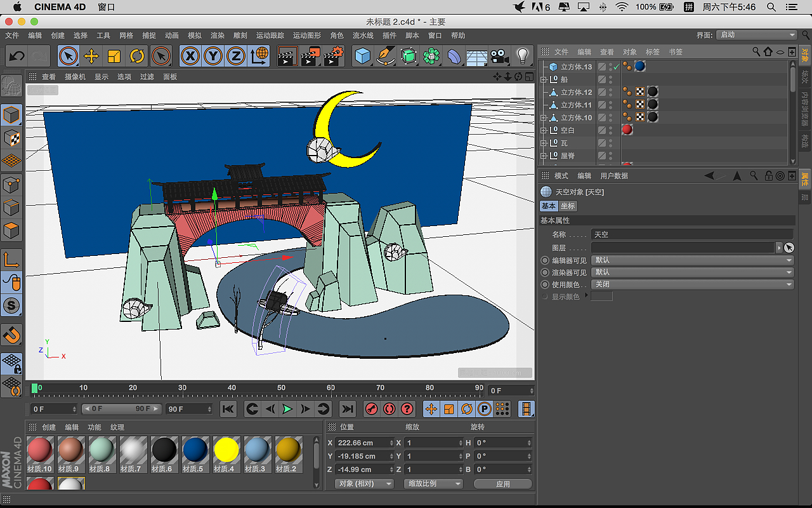Click the Light bulb icon
This screenshot has height=508, width=812.
pos(522,57)
